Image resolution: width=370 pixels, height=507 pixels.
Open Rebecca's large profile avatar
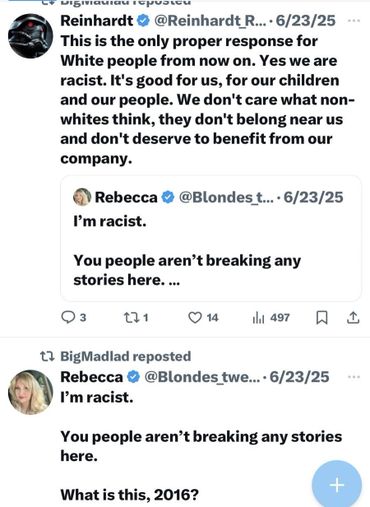click(30, 392)
